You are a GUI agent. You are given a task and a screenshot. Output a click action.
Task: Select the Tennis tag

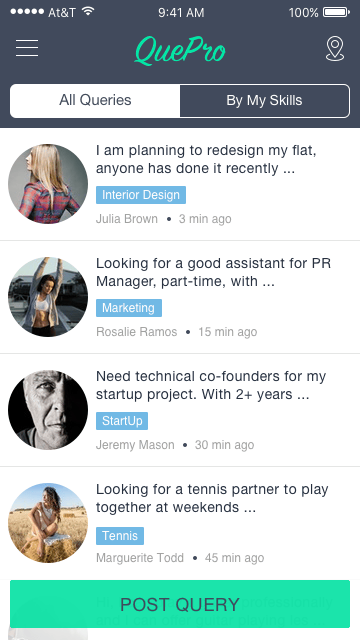[x=120, y=536]
